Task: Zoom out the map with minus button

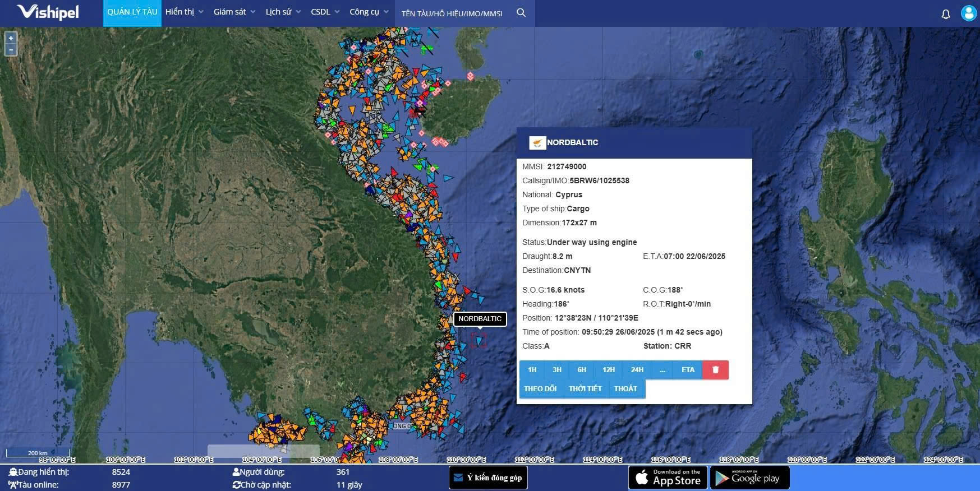Action: pos(11,50)
